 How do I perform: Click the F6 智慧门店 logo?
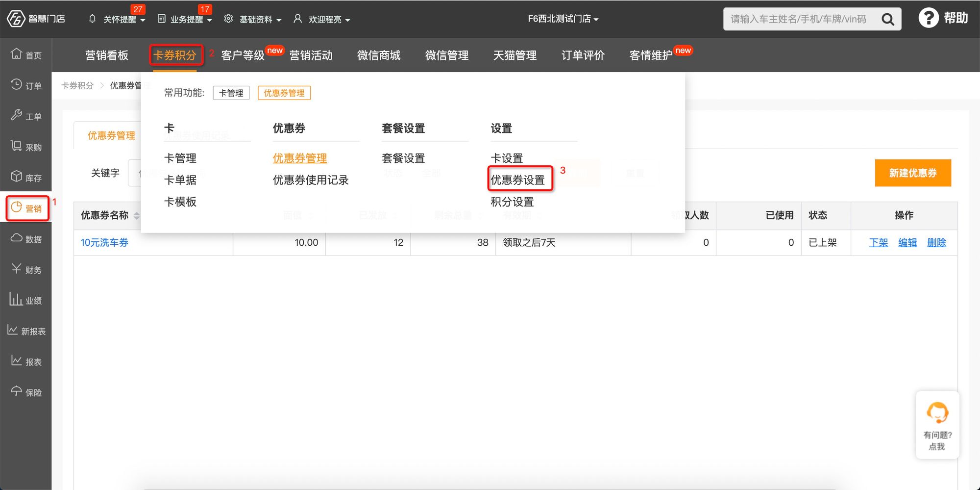coord(36,19)
